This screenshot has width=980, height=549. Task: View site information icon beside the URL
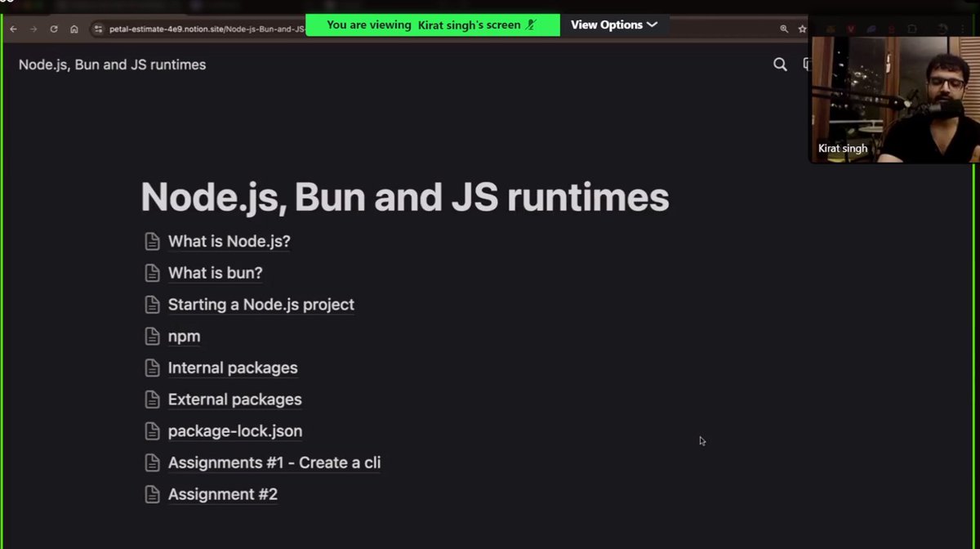click(99, 29)
